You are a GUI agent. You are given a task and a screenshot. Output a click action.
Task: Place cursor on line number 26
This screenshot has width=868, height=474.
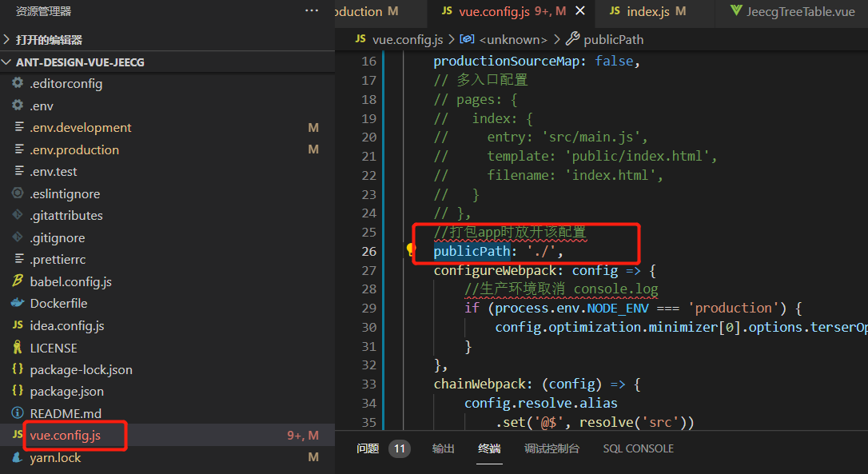[x=368, y=252]
